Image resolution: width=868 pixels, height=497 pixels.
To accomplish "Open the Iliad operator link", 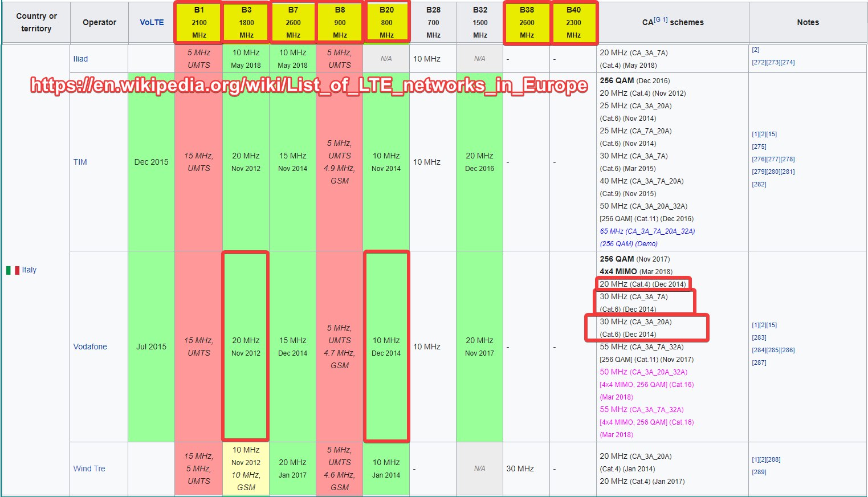I will (x=80, y=59).
